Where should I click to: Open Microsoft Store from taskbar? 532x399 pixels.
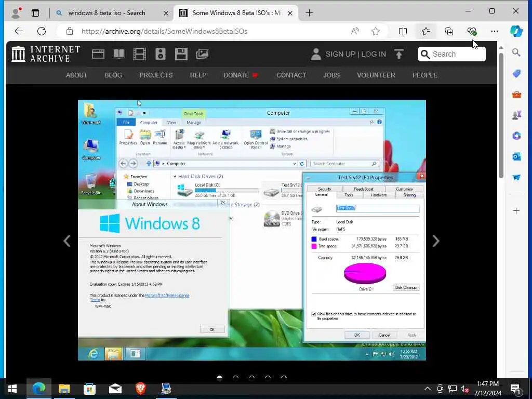[x=89, y=389]
